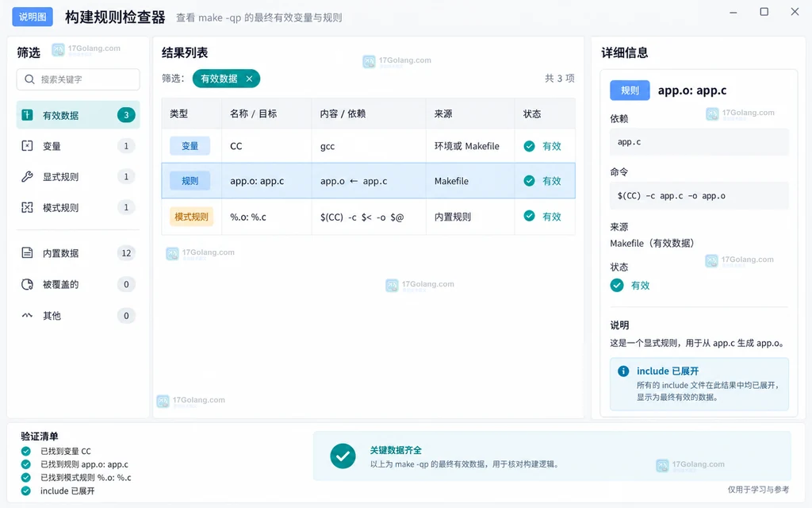Click check icon for 已找到规则 app.o: app.c

point(26,464)
